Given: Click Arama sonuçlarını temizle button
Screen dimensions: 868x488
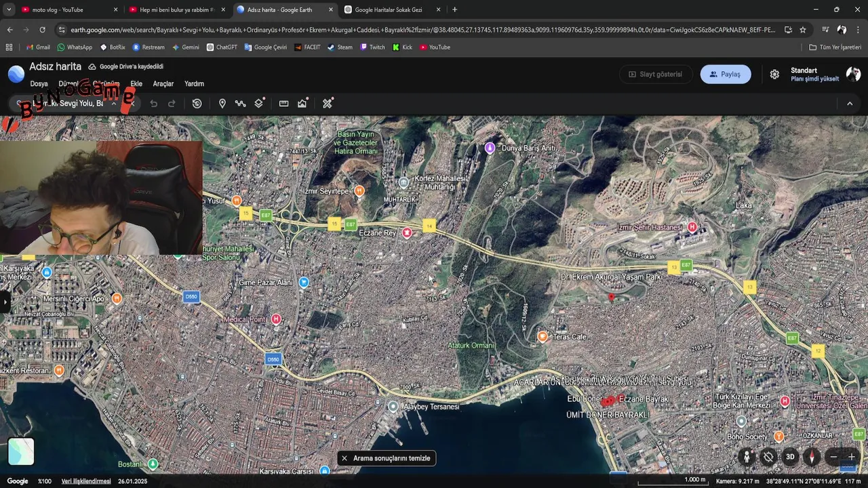Looking at the screenshot, I should pos(385,458).
